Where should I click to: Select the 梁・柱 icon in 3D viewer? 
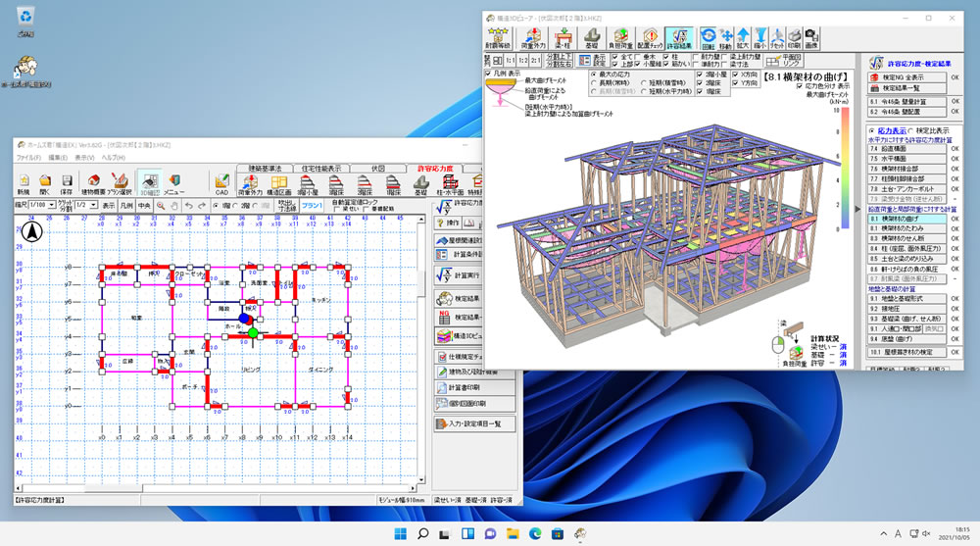563,38
